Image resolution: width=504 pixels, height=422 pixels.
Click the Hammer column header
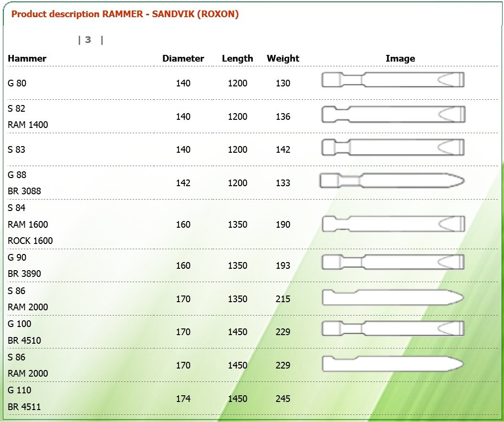point(27,59)
